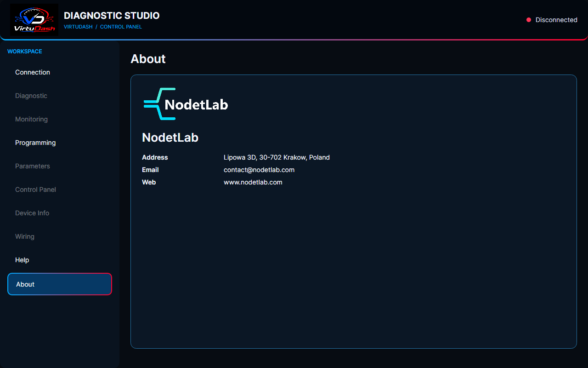Go to the Diagnostic section
588x368 pixels.
click(x=60, y=96)
